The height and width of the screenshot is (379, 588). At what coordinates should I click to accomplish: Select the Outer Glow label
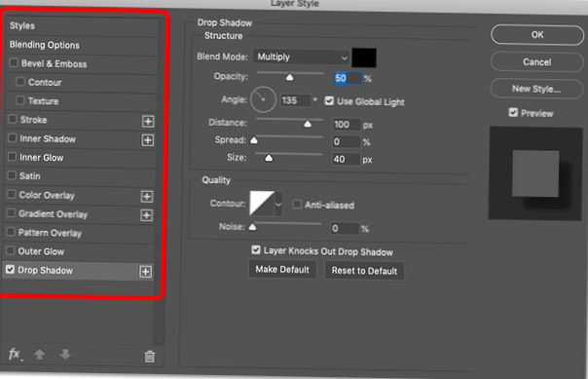tap(41, 251)
